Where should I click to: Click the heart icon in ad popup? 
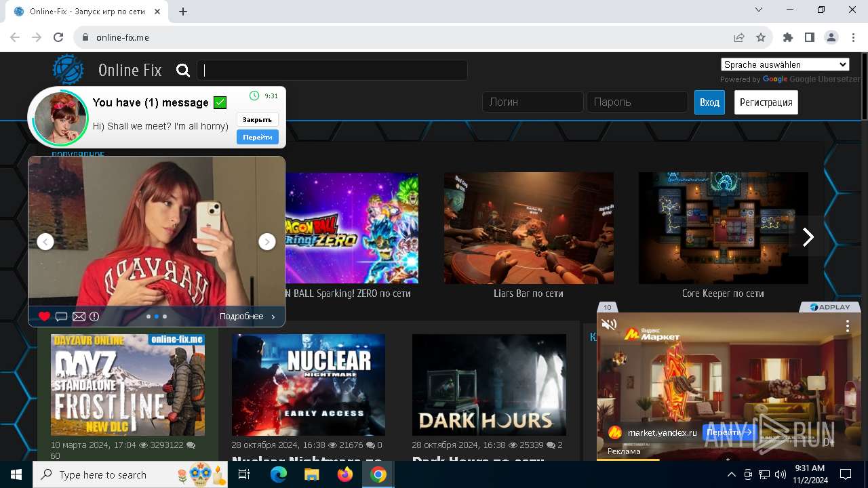click(44, 317)
